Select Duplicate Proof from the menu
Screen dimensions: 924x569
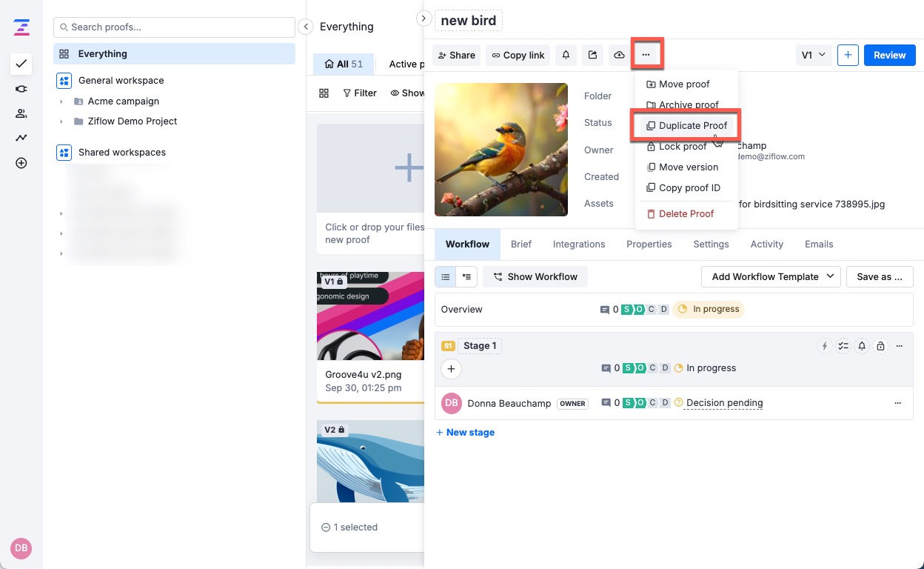(x=692, y=125)
